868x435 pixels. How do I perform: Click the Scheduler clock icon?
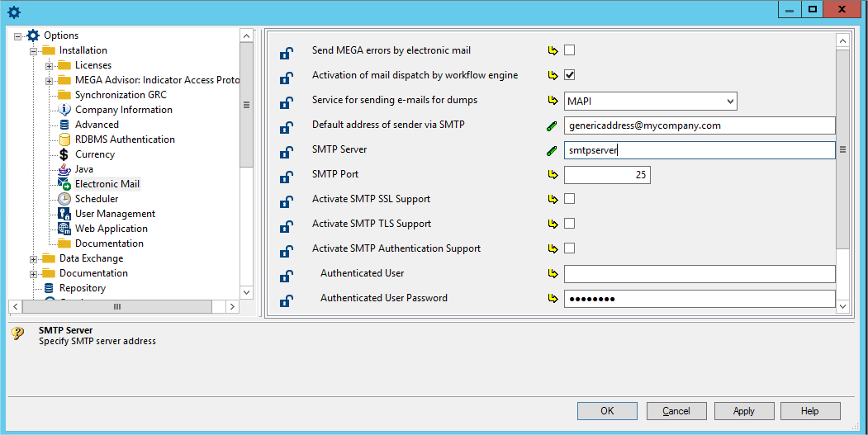(x=64, y=199)
